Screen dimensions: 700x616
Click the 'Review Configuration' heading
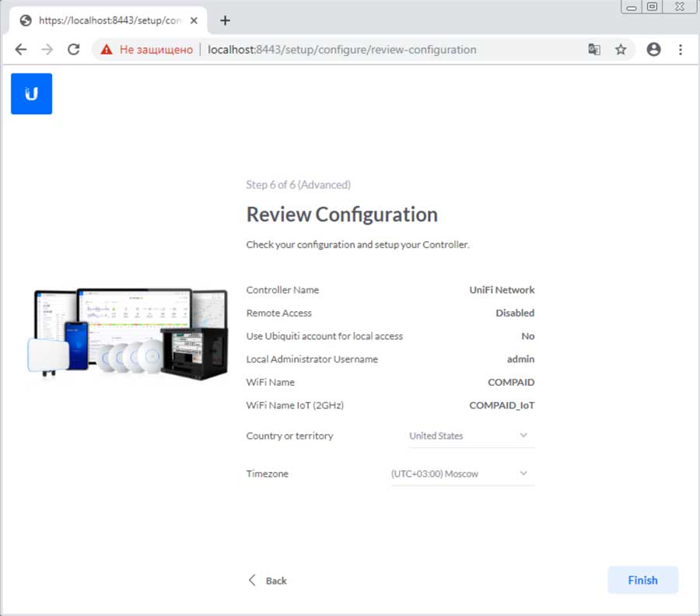point(342,215)
